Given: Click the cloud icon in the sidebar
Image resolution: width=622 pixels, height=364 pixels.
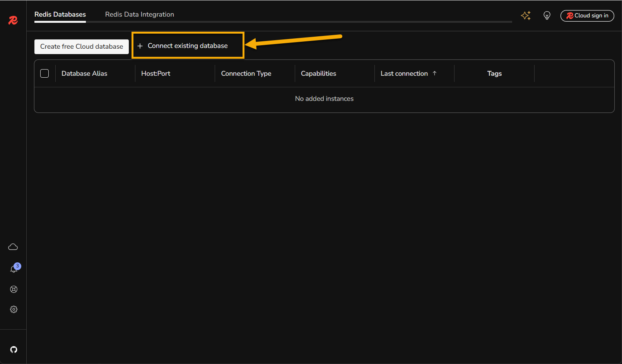Looking at the screenshot, I should 13,247.
